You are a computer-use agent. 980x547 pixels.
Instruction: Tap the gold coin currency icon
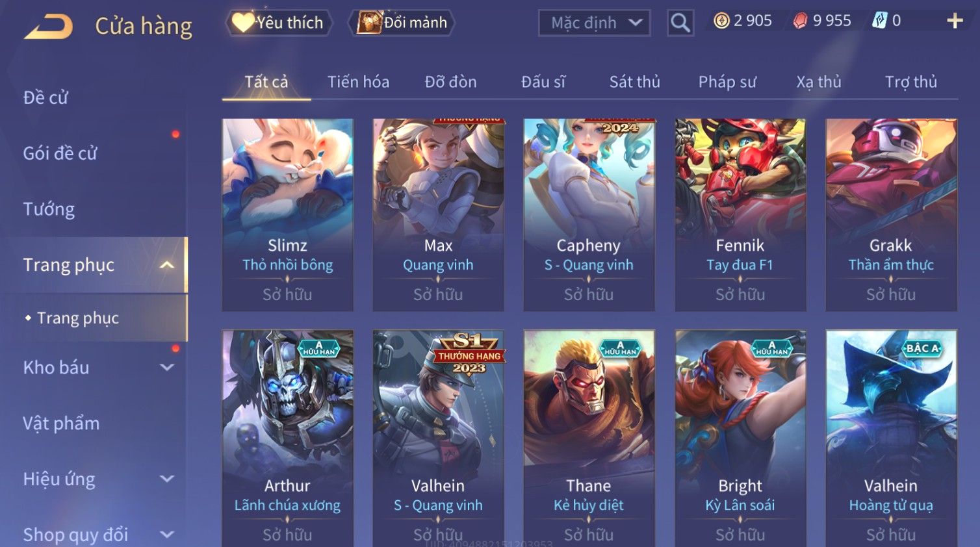tap(721, 21)
